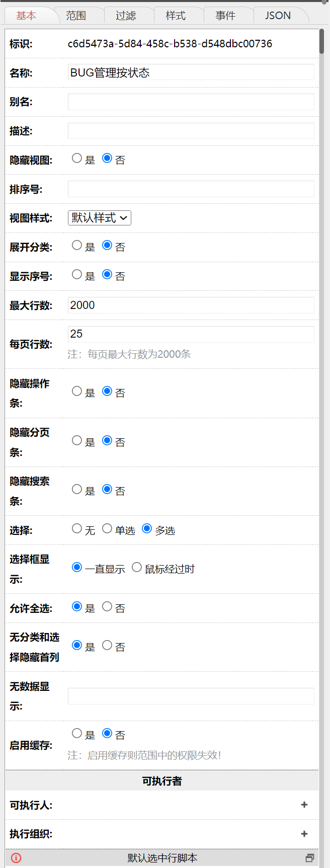The width and height of the screenshot is (330, 868).
Task: Click the vertical scrollbar thumb
Action: pyautogui.click(x=321, y=41)
